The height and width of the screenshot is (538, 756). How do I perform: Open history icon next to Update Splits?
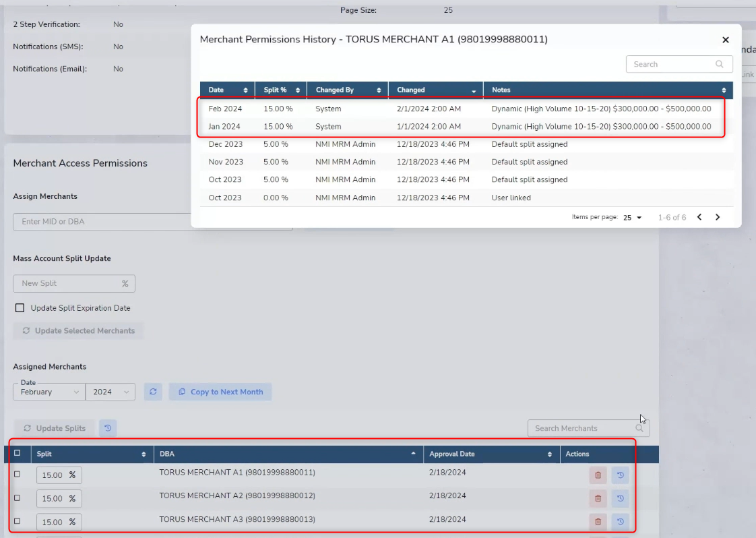point(108,428)
